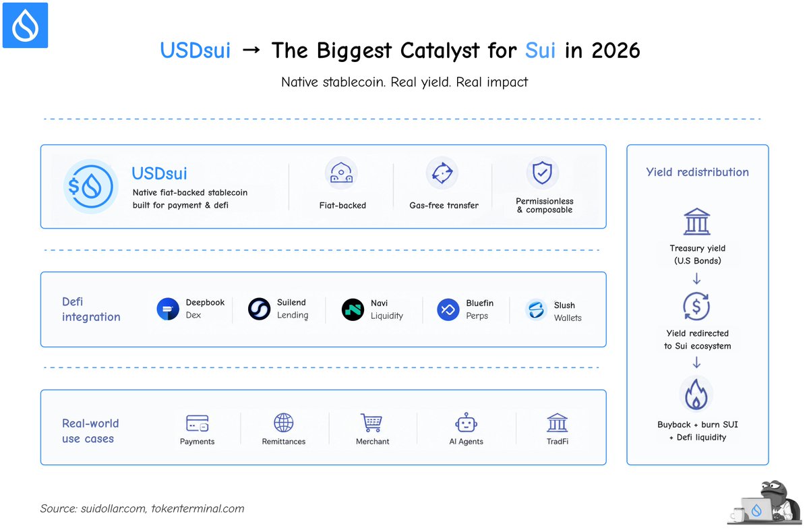Click the frog with laptop mascot
809x532 pixels.
(764, 503)
